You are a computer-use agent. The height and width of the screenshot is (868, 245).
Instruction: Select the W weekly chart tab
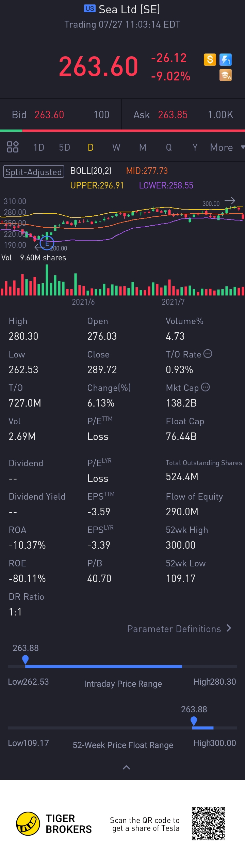tap(116, 148)
